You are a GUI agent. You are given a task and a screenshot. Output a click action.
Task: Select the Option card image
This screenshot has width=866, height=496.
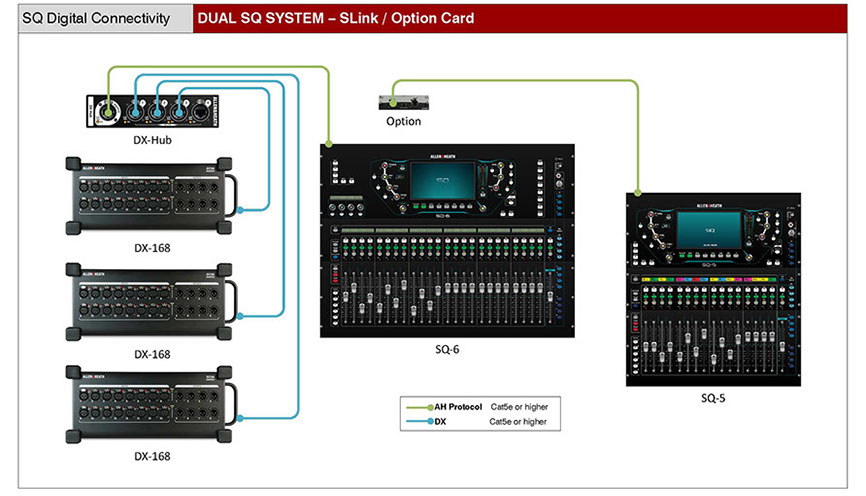404,102
